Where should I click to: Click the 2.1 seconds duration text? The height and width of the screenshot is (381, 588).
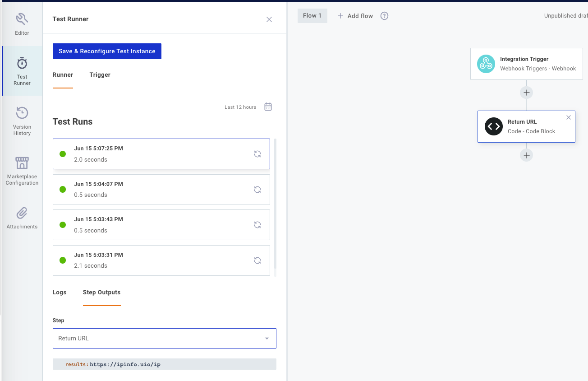[91, 266]
